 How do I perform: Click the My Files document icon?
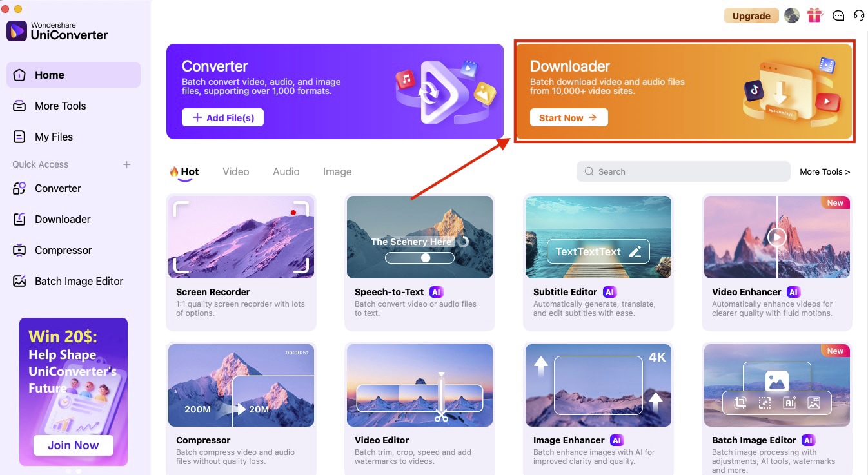click(20, 137)
